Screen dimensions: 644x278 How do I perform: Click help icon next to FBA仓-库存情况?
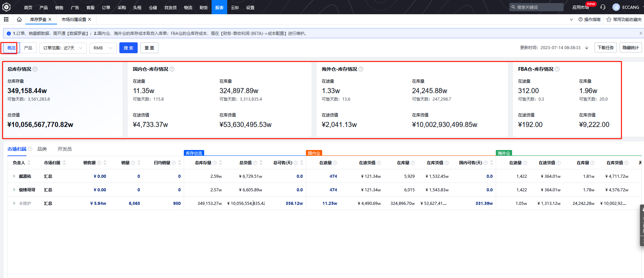[557, 69]
